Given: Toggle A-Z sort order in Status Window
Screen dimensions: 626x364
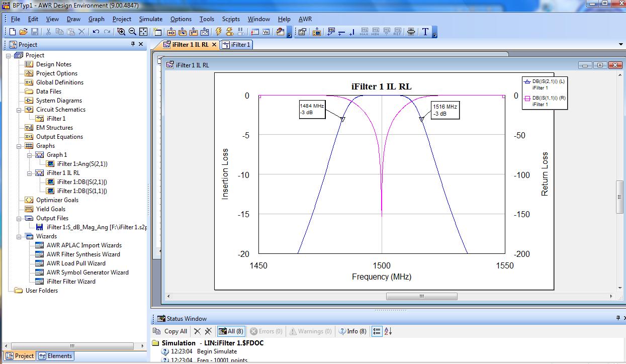Looking at the screenshot, I should point(388,331).
